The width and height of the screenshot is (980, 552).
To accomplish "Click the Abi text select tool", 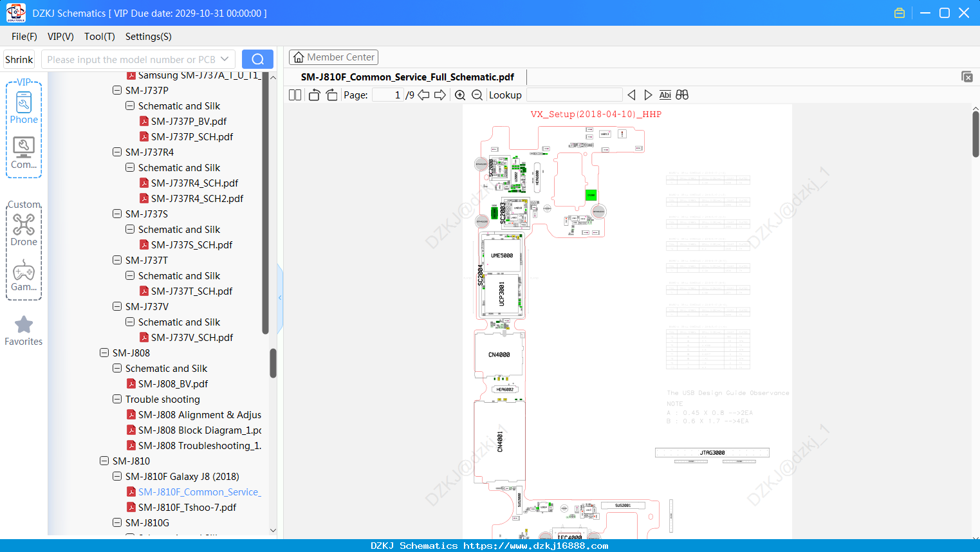I will coord(665,95).
